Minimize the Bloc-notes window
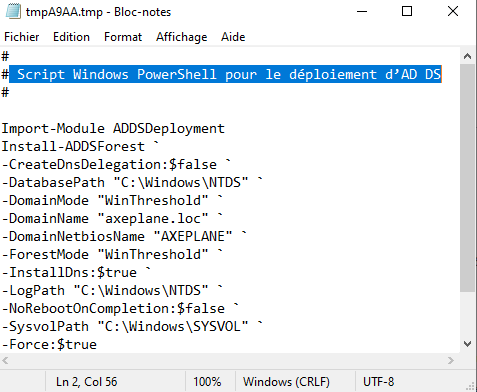Screen dimensions: 477x392 [362, 12]
